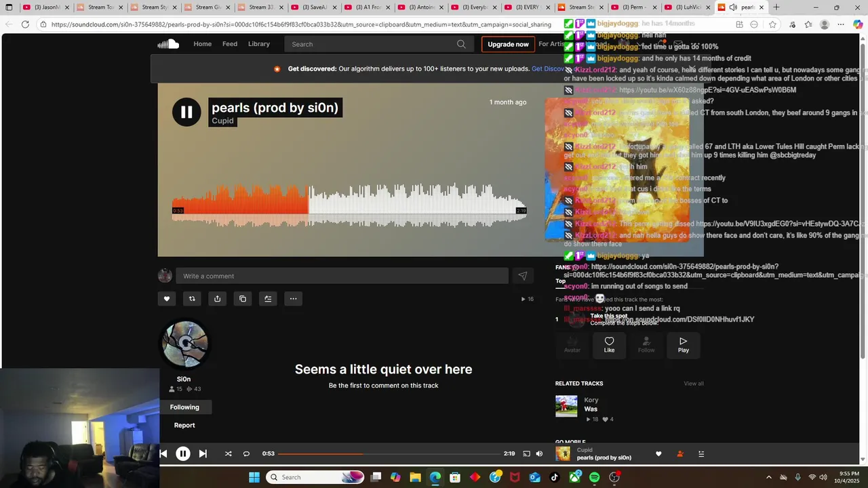Screen dimensions: 868x488
Task: Open the browser settings ellipsis menu
Action: point(841,24)
